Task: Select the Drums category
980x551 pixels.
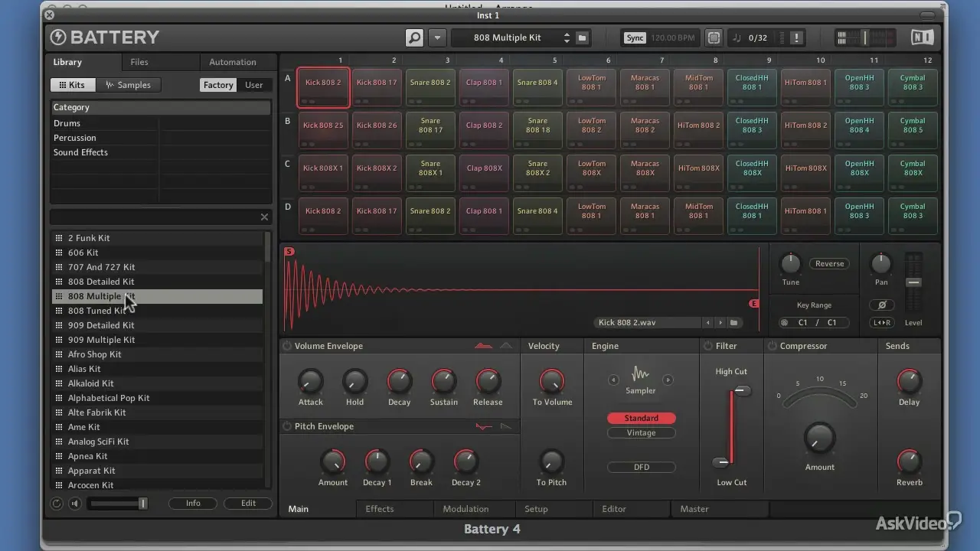Action: click(x=67, y=123)
